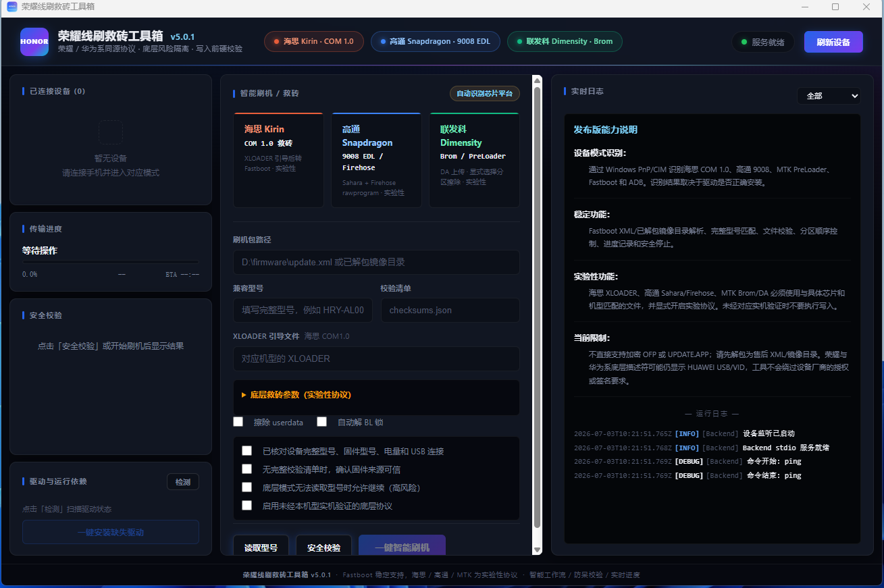The image size is (884, 588).
Task: Click the 设备模式识别: log heading
Action: (600, 153)
